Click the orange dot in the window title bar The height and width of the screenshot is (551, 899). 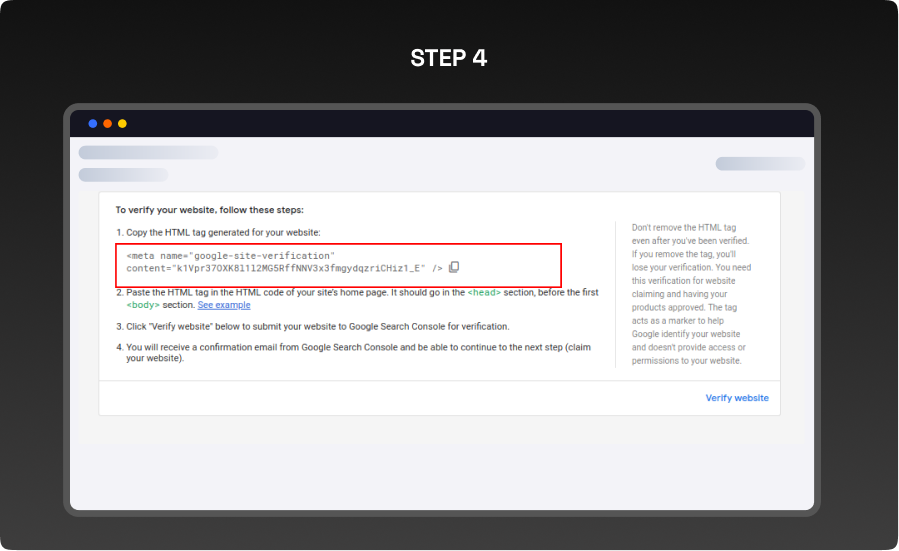click(x=108, y=124)
